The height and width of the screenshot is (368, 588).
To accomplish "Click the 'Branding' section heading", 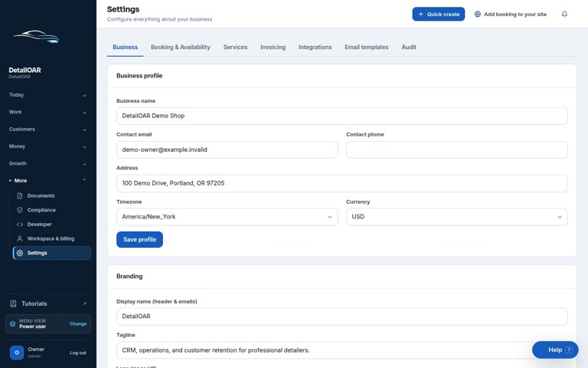I will tap(129, 276).
